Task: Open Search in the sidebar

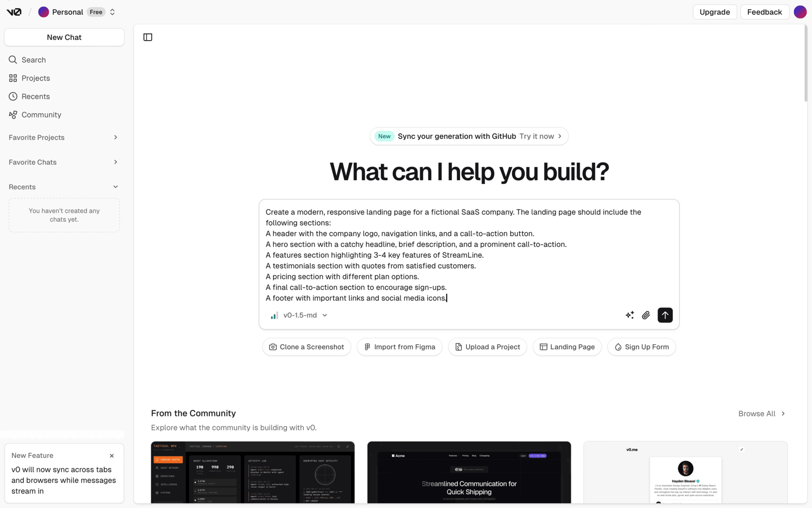Action: pos(64,60)
